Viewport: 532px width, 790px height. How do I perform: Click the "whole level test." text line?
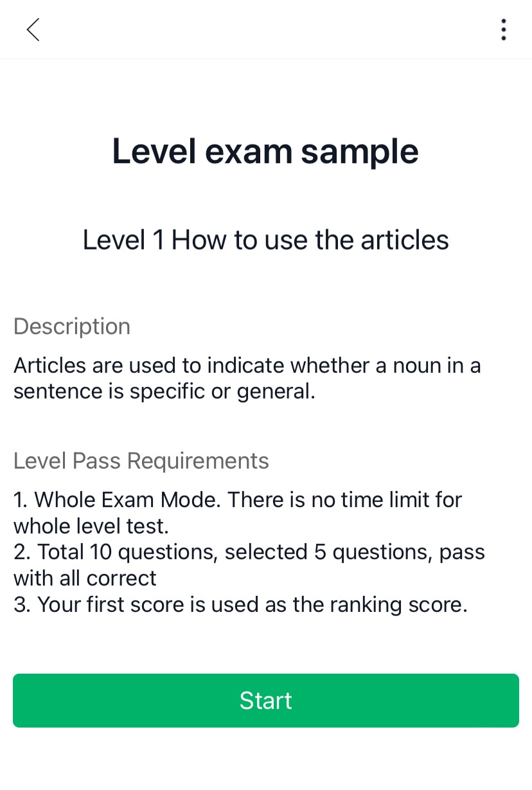[91, 526]
